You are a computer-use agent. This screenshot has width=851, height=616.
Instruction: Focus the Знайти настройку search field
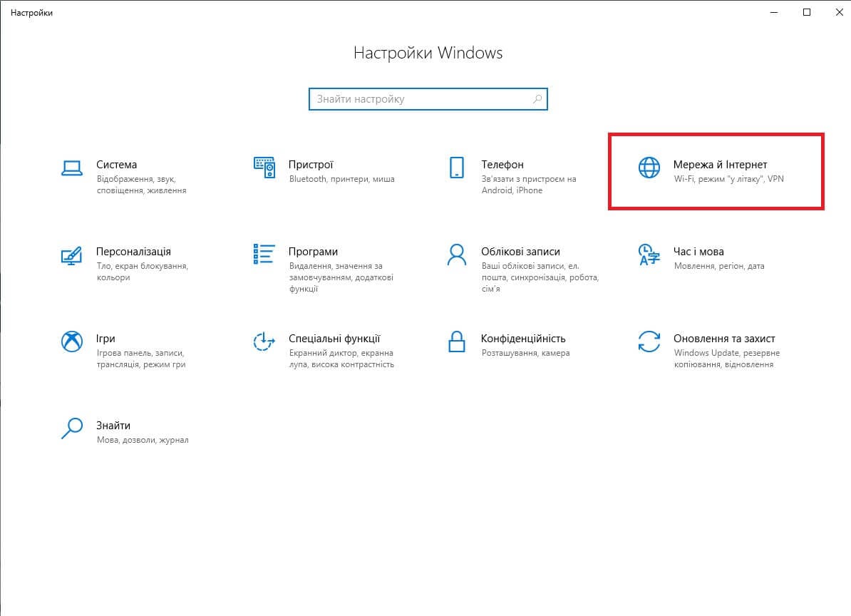coord(428,99)
